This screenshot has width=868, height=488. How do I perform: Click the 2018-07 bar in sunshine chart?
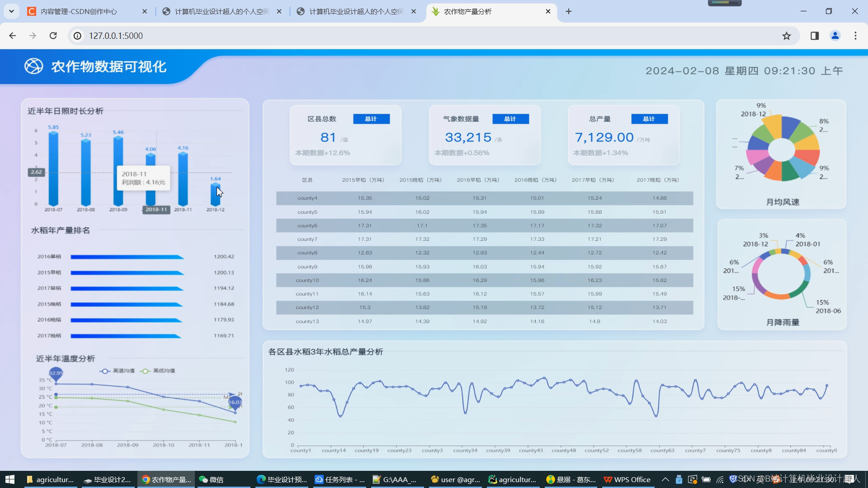click(53, 168)
